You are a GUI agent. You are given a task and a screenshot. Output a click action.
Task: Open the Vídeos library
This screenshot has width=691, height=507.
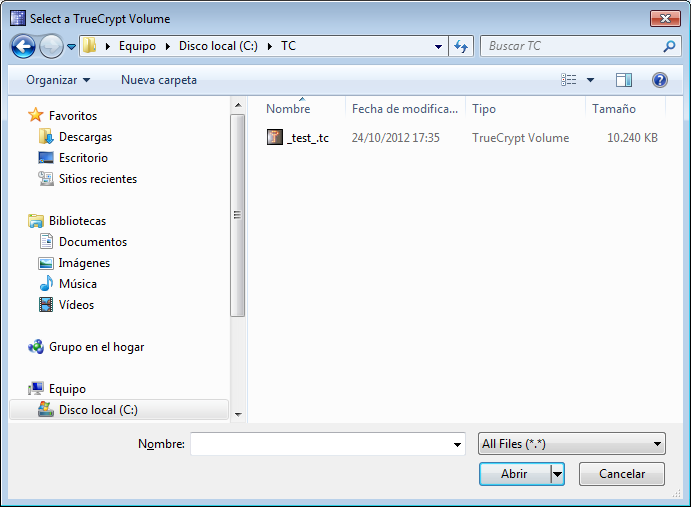[x=76, y=305]
